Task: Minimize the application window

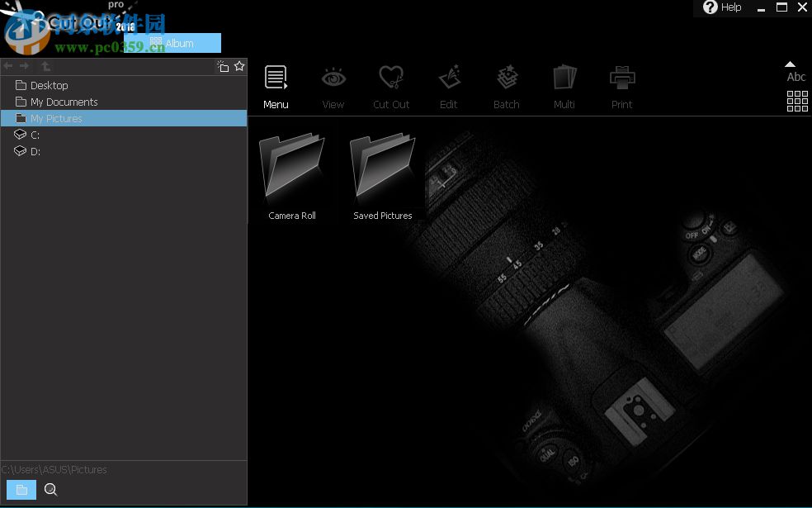Action: 761,7
